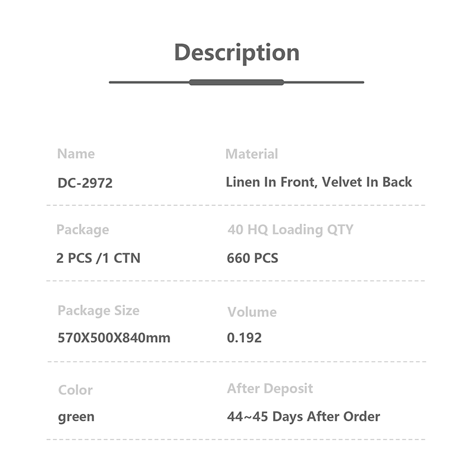Select the After Deposit label
This screenshot has height=474, width=476.
(270, 389)
